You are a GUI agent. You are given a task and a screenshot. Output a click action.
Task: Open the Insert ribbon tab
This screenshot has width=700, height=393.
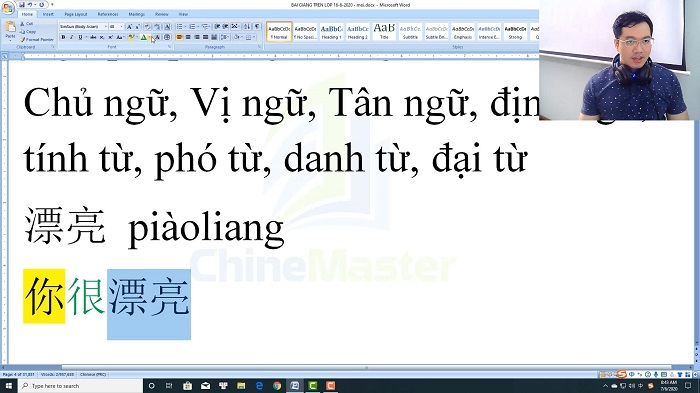pos(48,14)
